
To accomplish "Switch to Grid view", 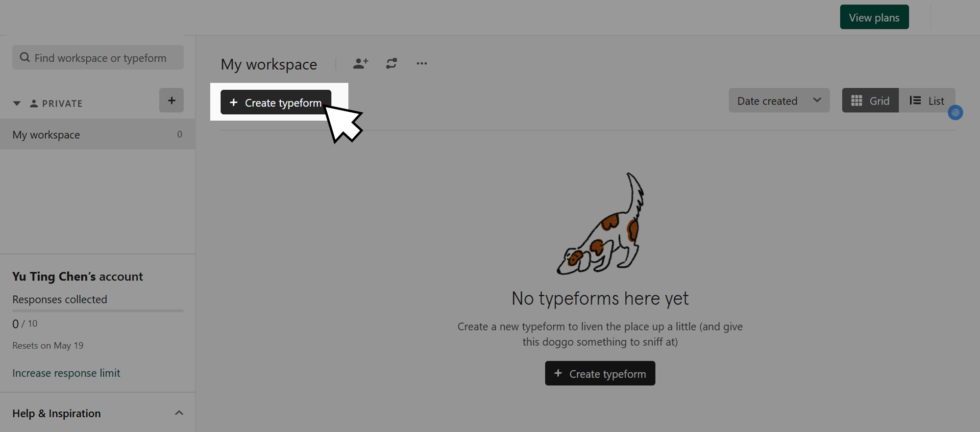I will (x=870, y=101).
